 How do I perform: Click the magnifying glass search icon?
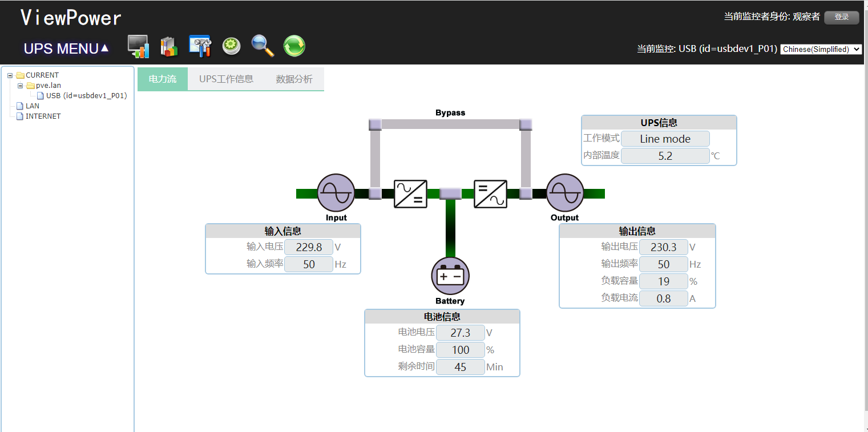pyautogui.click(x=263, y=46)
